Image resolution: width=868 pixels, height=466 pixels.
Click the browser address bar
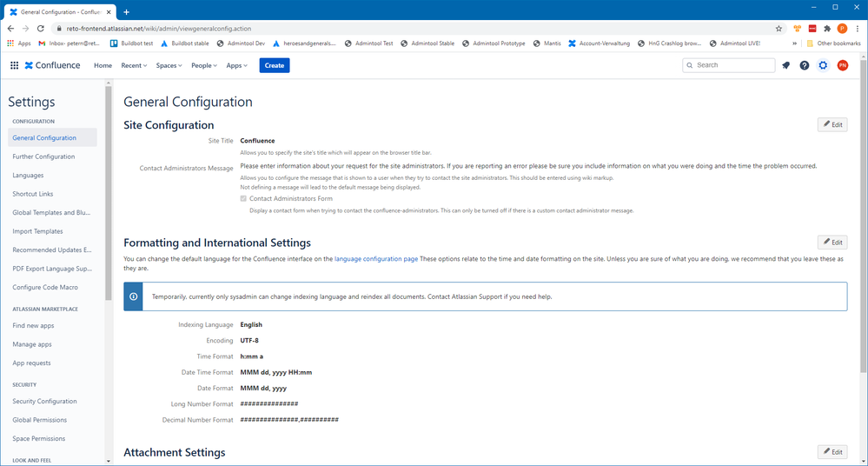point(418,29)
